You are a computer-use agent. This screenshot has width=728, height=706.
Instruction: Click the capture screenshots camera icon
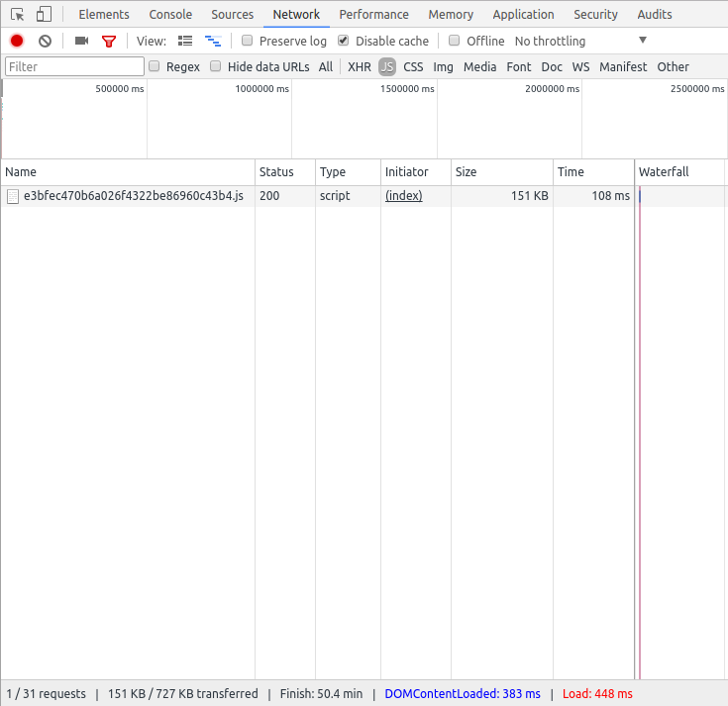point(81,41)
